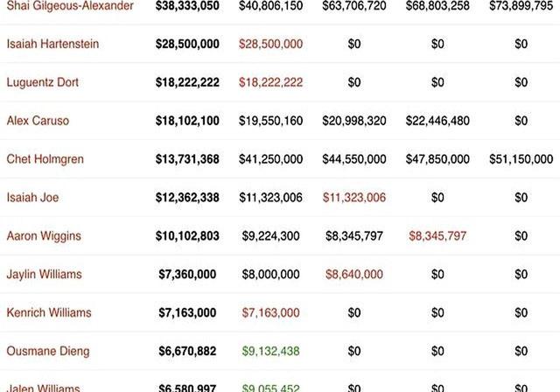Select Jaylin Williams' red $8,640,000 salary
Screen dimensions: 560x392
point(354,274)
